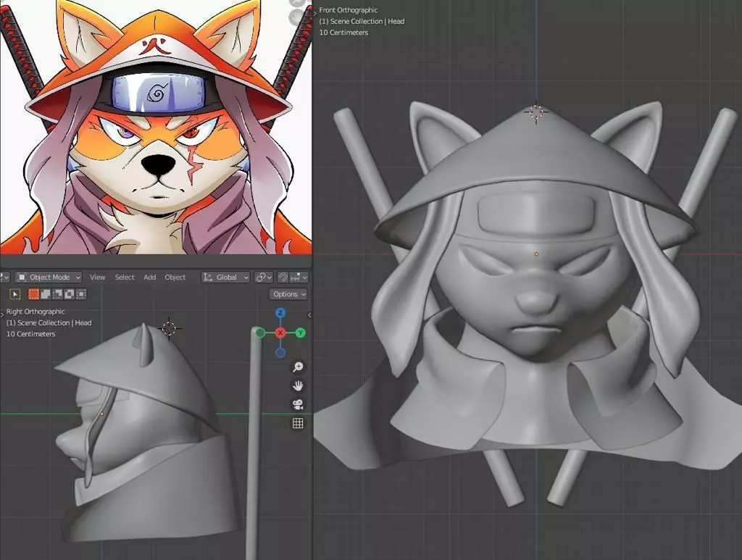The height and width of the screenshot is (560, 742).
Task: Open the Select menu
Action: [125, 277]
